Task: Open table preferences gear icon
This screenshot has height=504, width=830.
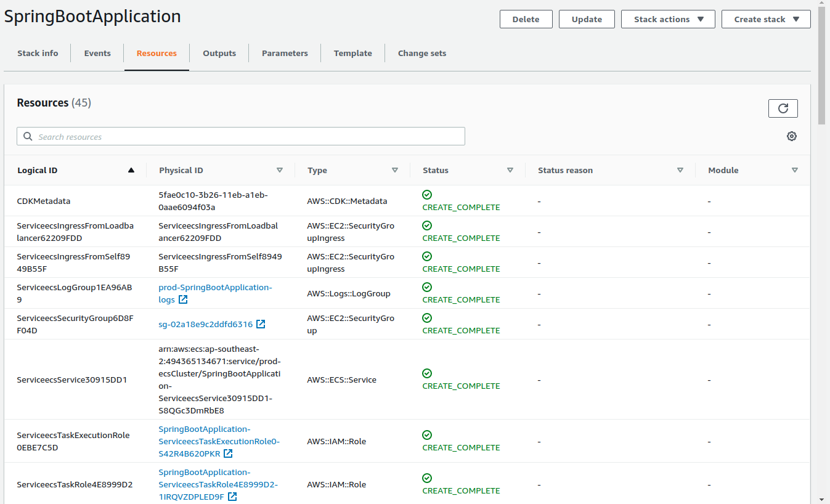Action: tap(792, 136)
